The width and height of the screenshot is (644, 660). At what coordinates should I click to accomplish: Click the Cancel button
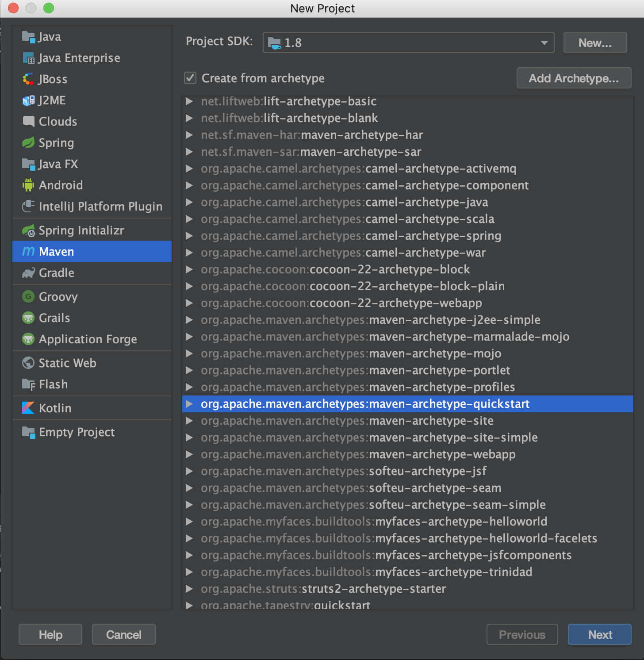124,634
